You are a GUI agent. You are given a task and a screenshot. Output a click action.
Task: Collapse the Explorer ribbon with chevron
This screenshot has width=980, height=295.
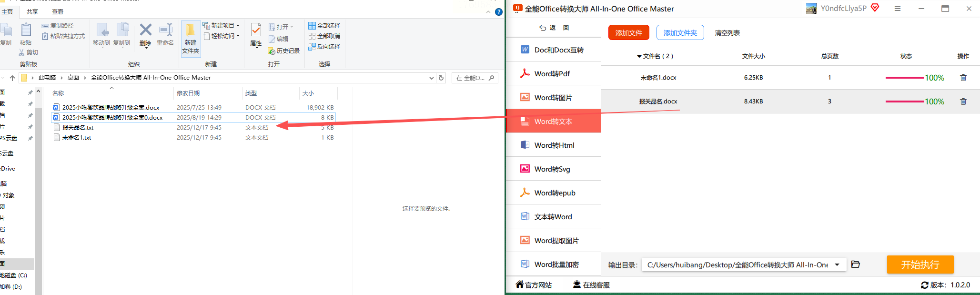(488, 12)
